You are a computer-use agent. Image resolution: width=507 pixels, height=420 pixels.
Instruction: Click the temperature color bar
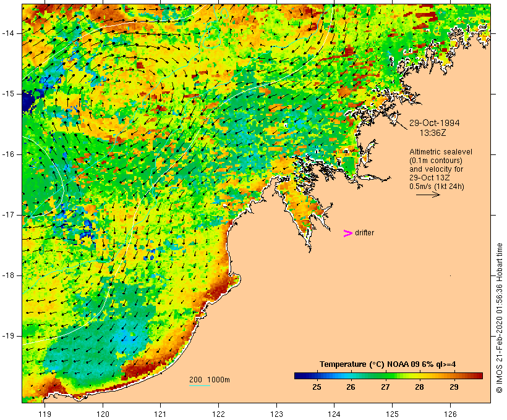[x=388, y=376]
